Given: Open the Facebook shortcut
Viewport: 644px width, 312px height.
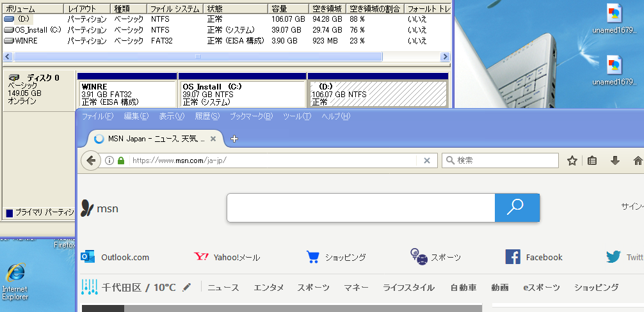Looking at the screenshot, I should [x=534, y=257].
